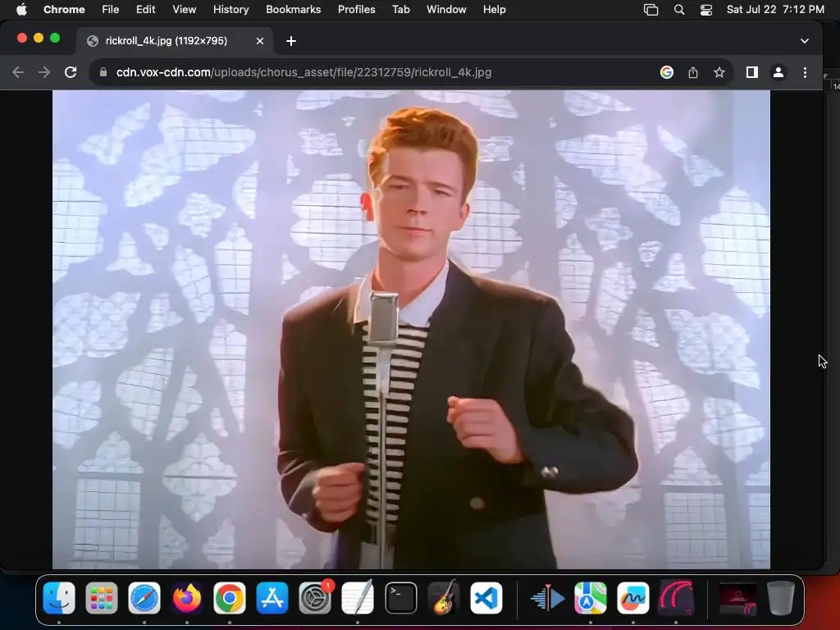Open App Store from the Dock
This screenshot has height=630, width=840.
(272, 598)
